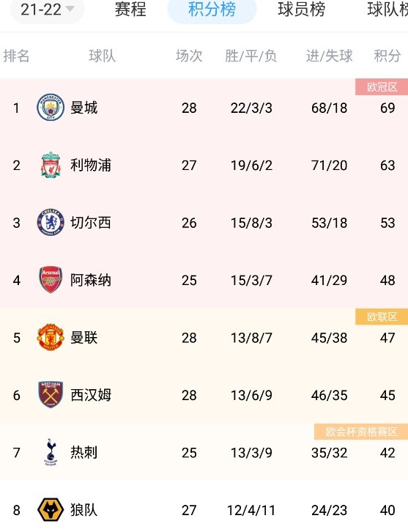
Task: Click the 进/失球 column header
Action: (x=330, y=56)
